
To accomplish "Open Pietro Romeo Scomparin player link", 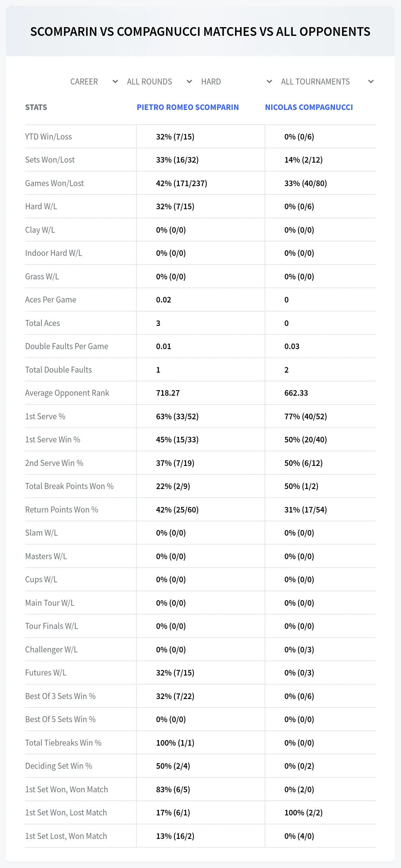I will (188, 107).
